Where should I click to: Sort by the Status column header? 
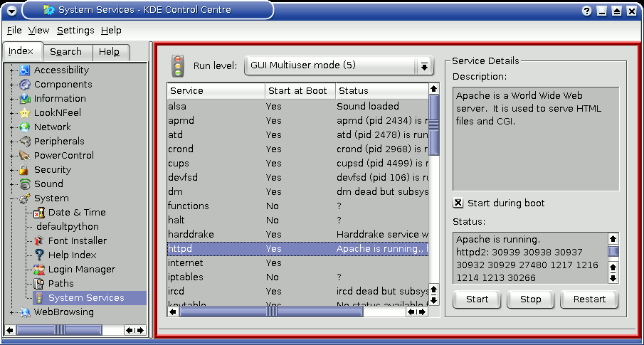[x=381, y=91]
